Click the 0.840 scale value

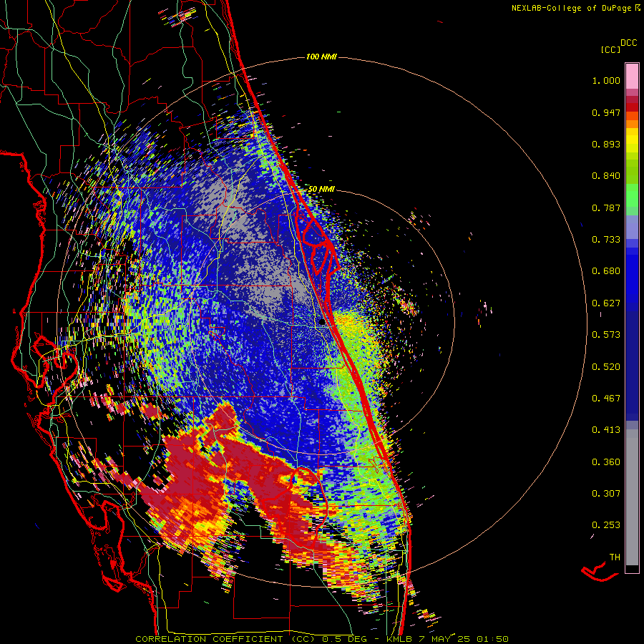[x=606, y=176]
